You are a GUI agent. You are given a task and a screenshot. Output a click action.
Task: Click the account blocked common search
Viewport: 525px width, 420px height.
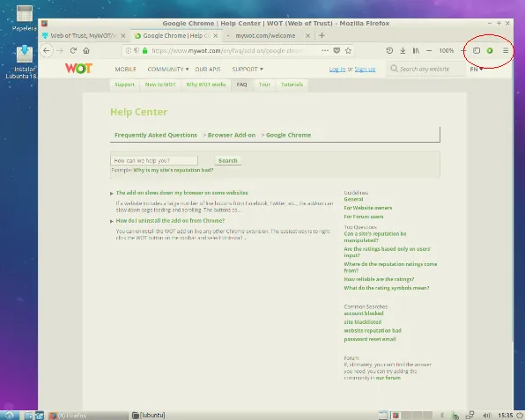[x=364, y=313]
